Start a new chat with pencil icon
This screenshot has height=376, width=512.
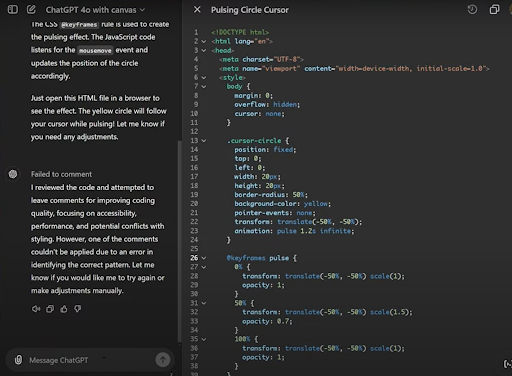[x=31, y=9]
